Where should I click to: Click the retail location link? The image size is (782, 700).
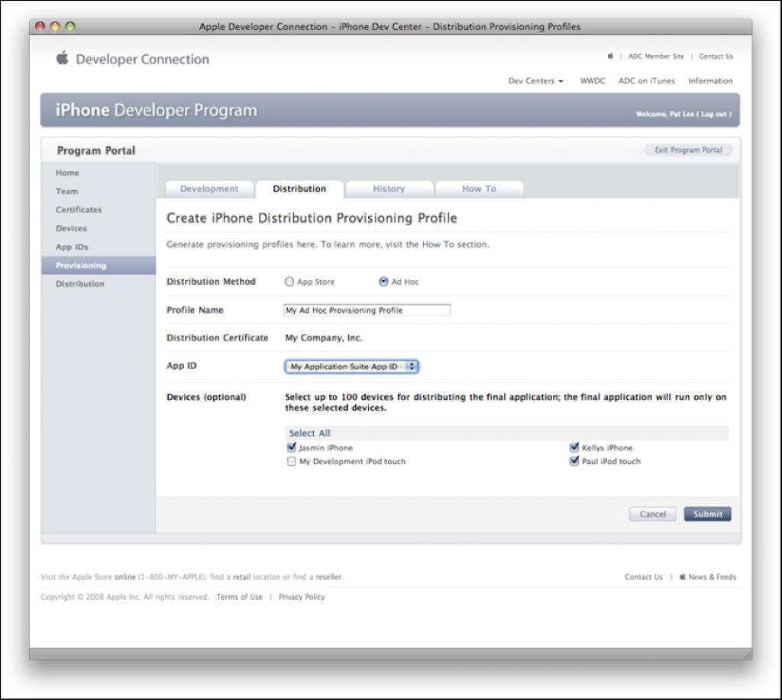pos(241,577)
